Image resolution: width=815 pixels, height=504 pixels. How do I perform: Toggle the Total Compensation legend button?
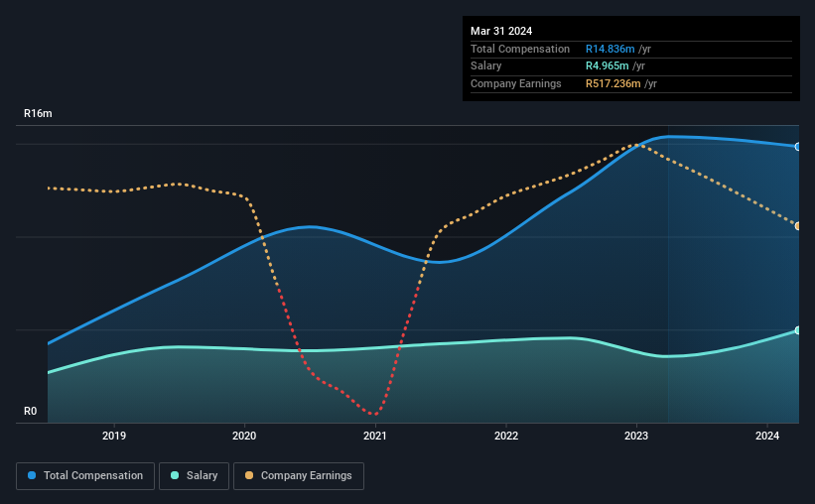point(85,476)
